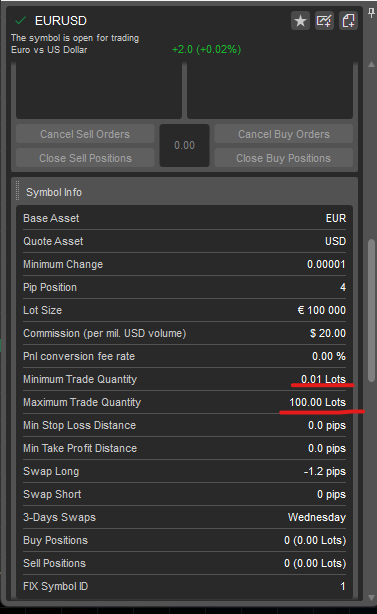The width and height of the screenshot is (377, 614).
Task: Click the green checkmark beside EURUSD
Action: tap(20, 20)
